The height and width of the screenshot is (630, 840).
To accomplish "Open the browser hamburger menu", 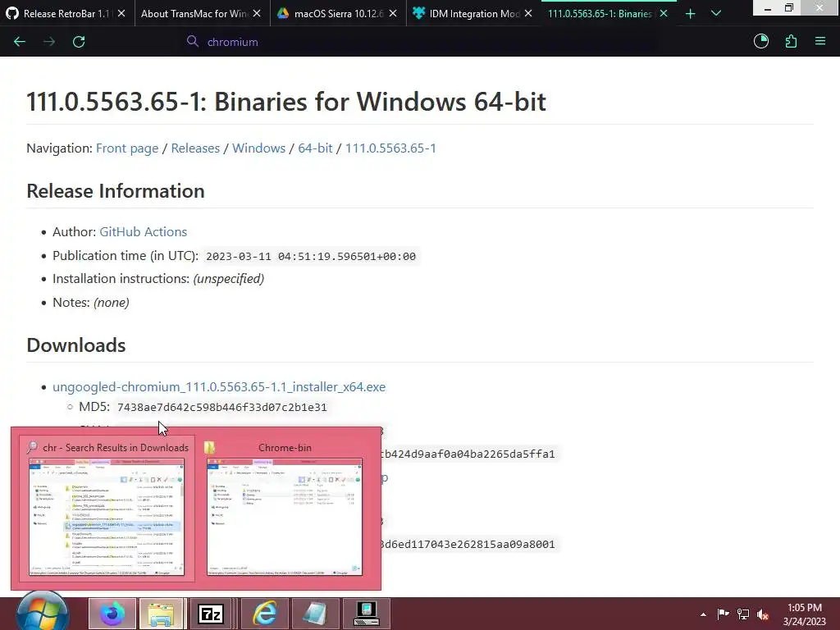I will pyautogui.click(x=820, y=41).
